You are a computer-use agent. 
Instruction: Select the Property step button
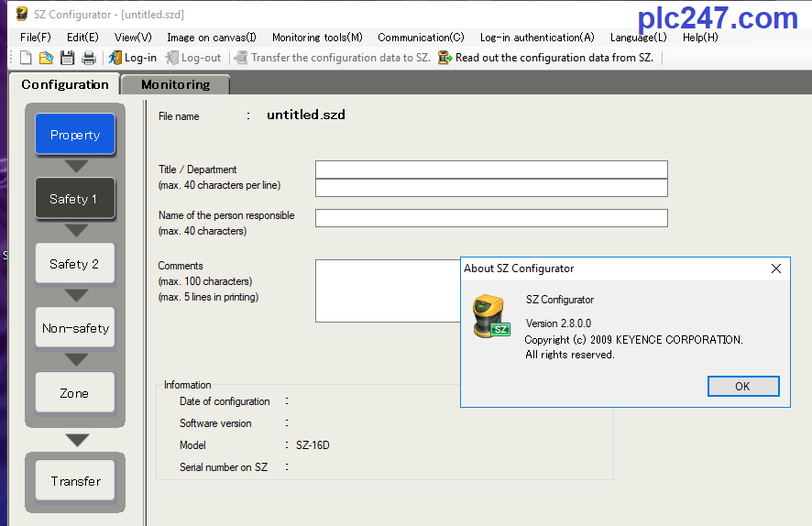[75, 135]
